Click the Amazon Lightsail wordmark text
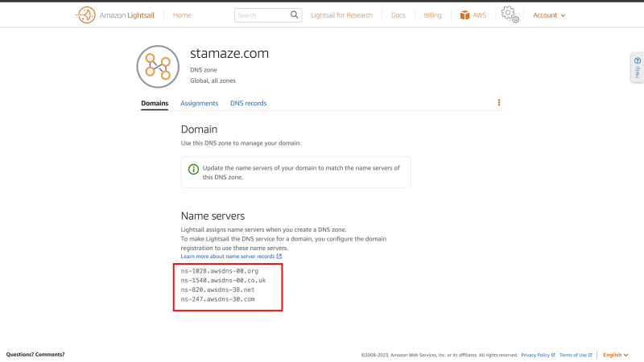644x362 pixels. pos(127,15)
